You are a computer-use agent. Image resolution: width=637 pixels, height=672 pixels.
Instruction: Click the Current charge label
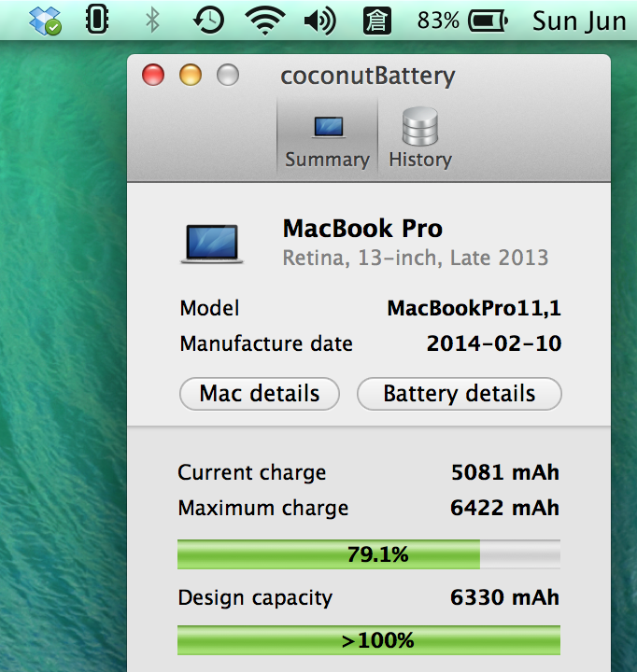coord(252,472)
